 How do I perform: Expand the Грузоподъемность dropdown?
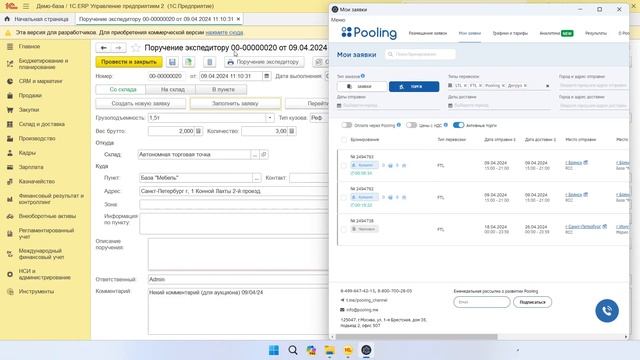click(270, 118)
